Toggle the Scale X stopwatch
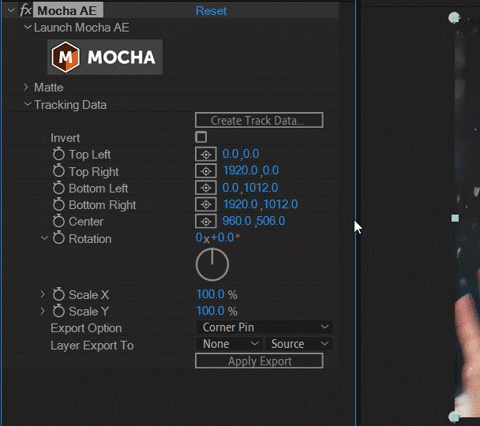 click(x=59, y=294)
